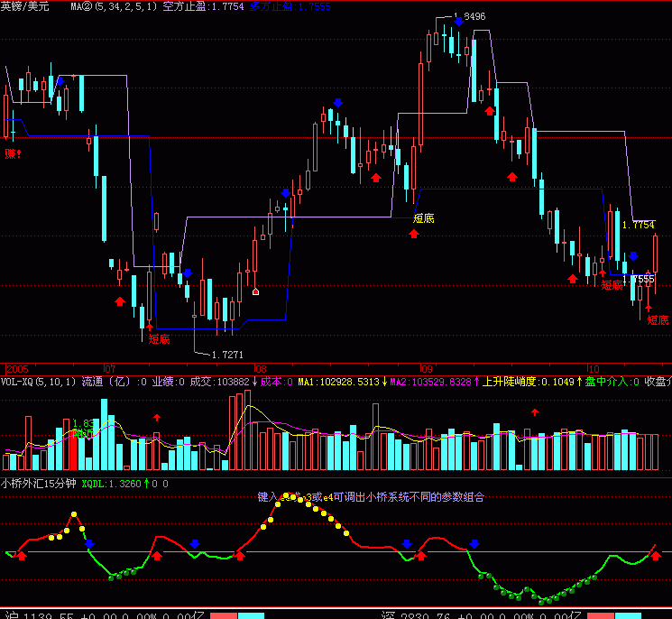Viewport: 672px width, 619px height.
Task: Click the red arrow in the volume panel under 09
Action: [534, 411]
